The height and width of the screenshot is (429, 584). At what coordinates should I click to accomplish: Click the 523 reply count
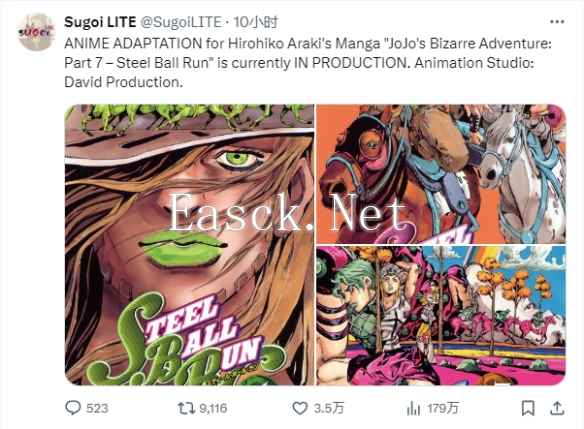point(97,409)
